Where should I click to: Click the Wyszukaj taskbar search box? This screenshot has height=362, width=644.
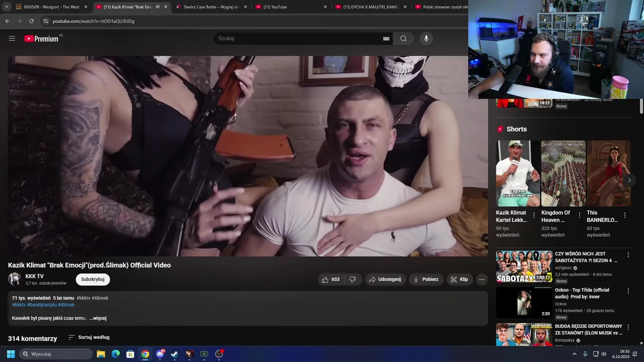pyautogui.click(x=56, y=354)
